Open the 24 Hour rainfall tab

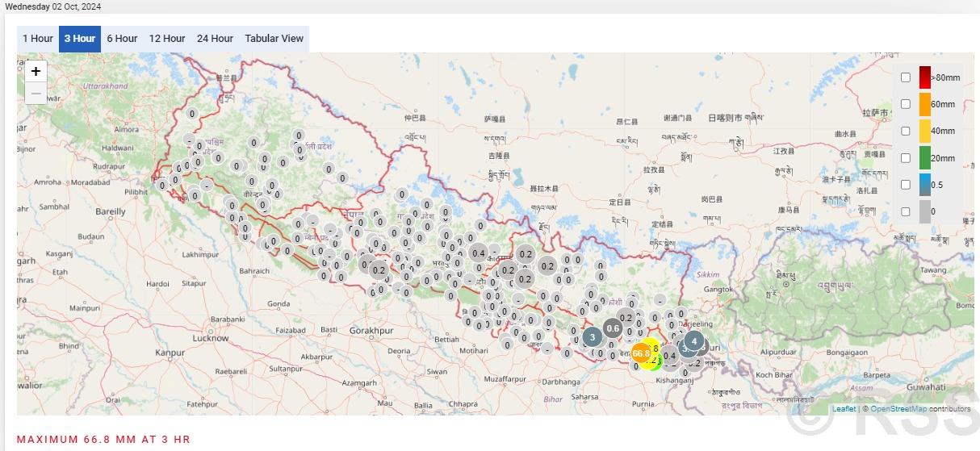pos(215,39)
